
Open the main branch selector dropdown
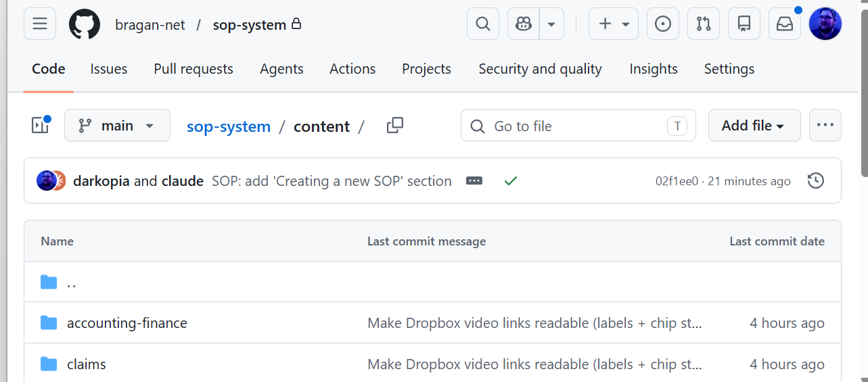click(117, 126)
